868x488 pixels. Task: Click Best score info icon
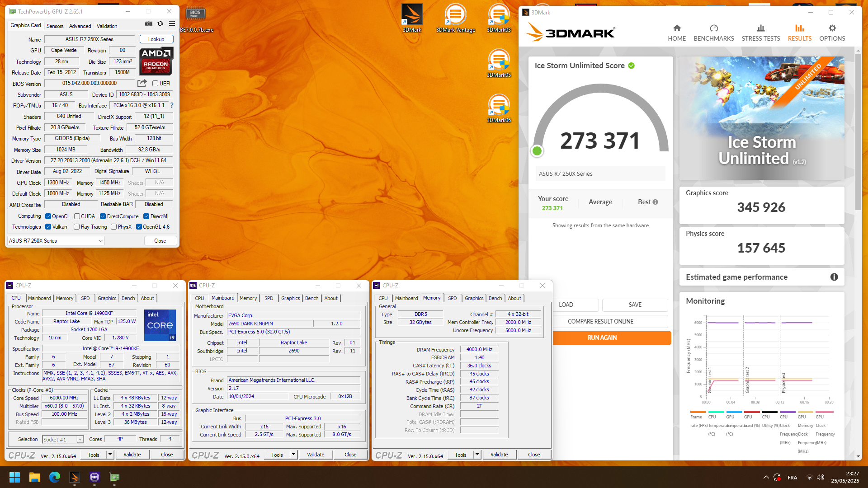655,202
